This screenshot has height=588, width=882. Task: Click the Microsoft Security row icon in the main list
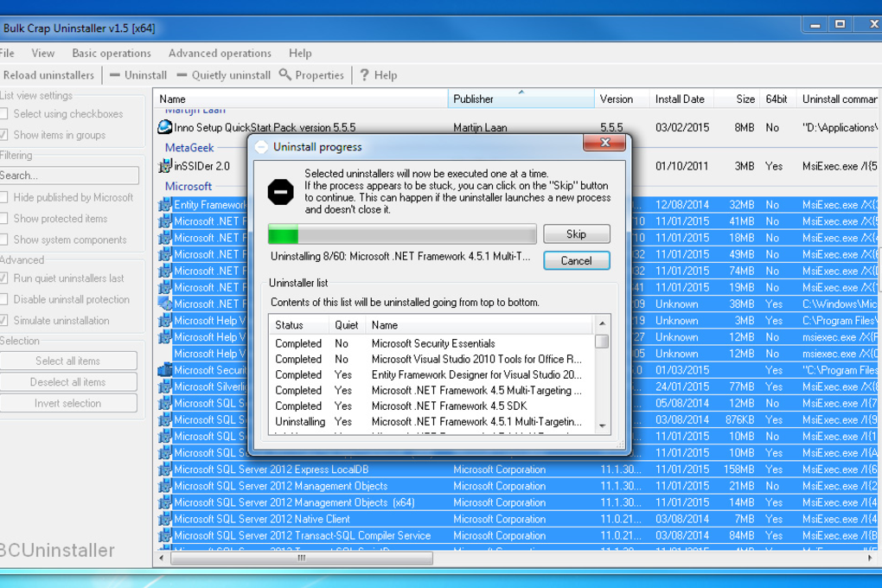pos(165,370)
